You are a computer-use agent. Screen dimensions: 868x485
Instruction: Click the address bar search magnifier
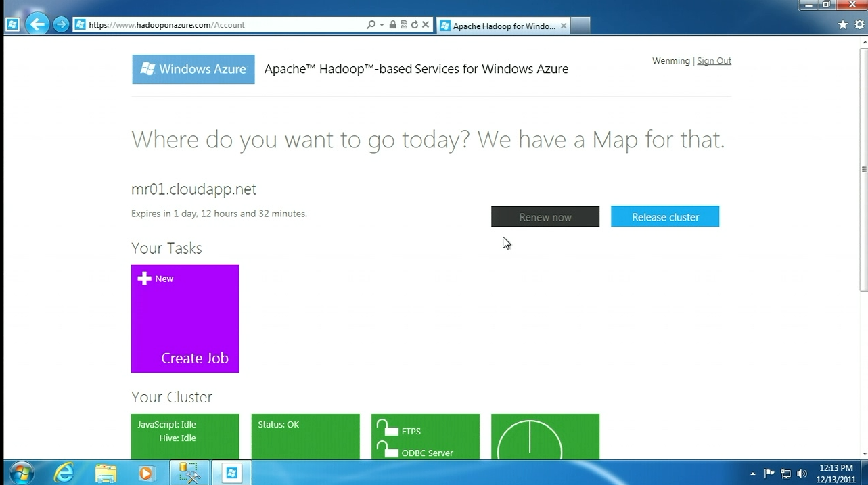[x=371, y=25]
